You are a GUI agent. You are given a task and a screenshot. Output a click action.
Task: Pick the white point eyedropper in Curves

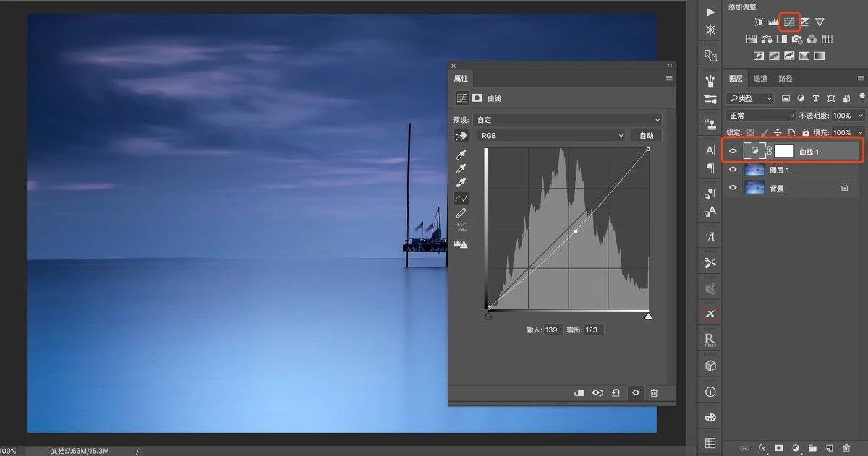(x=461, y=184)
